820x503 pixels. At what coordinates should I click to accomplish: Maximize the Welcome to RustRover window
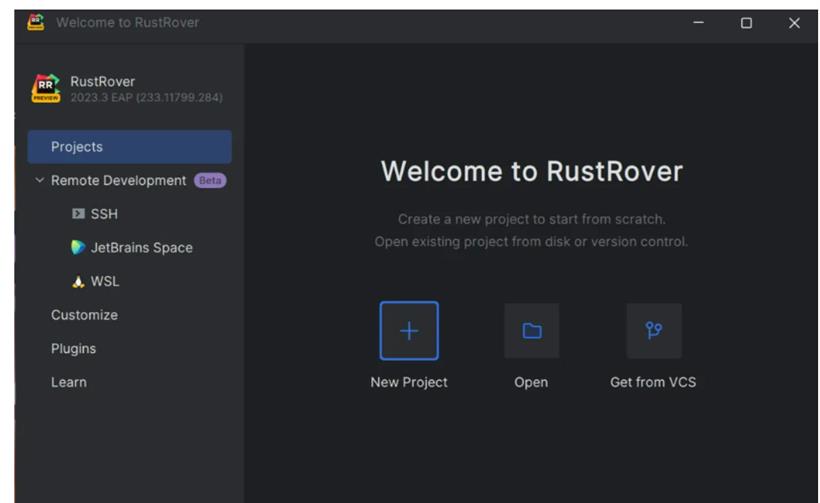click(x=746, y=22)
